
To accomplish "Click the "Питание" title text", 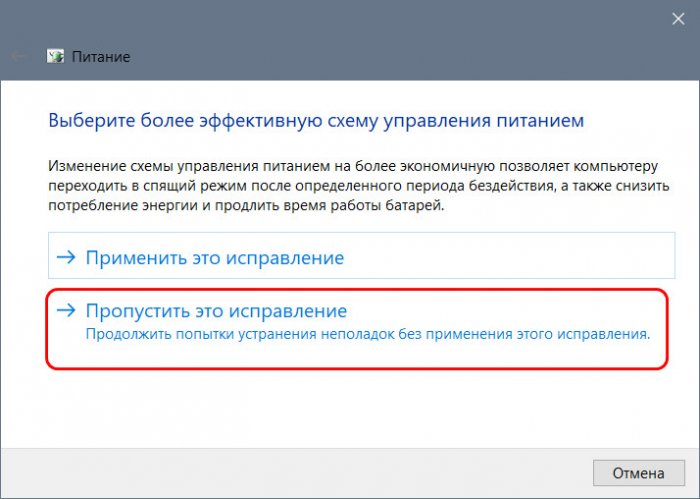I will pos(101,57).
